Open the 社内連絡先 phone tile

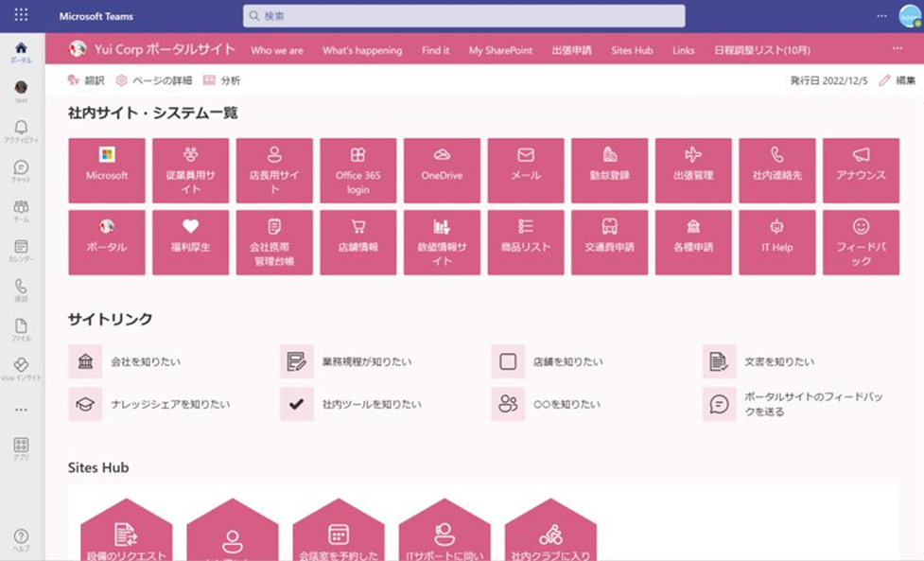[x=777, y=170]
